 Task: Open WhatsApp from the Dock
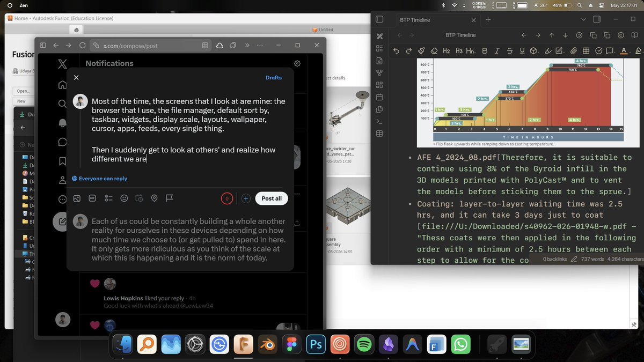click(461, 344)
